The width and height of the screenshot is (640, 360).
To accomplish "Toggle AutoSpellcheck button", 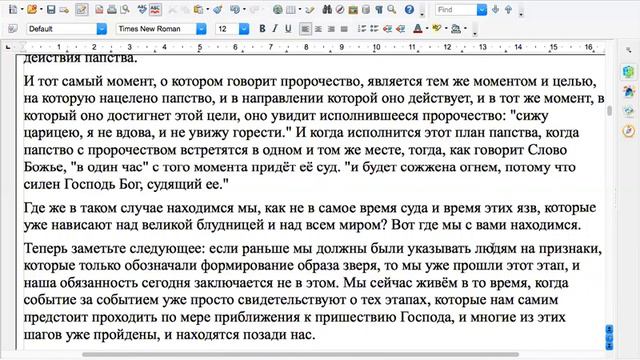I will pyautogui.click(x=155, y=9).
